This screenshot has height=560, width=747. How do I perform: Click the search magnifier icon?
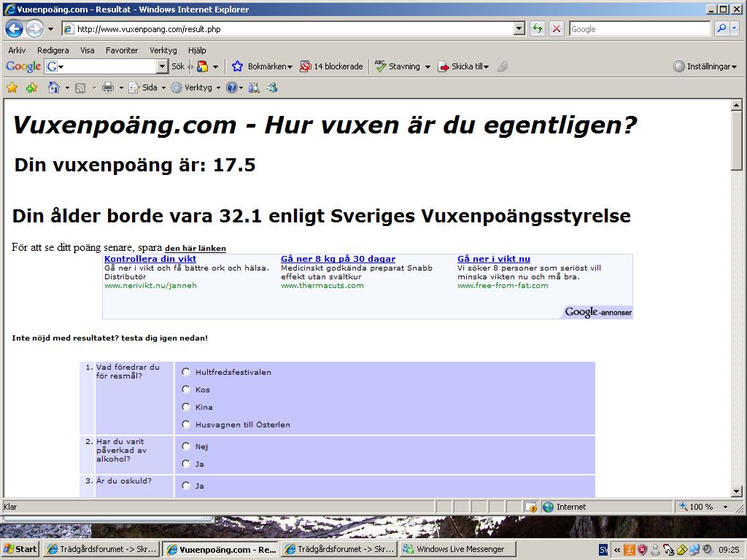pyautogui.click(x=721, y=29)
